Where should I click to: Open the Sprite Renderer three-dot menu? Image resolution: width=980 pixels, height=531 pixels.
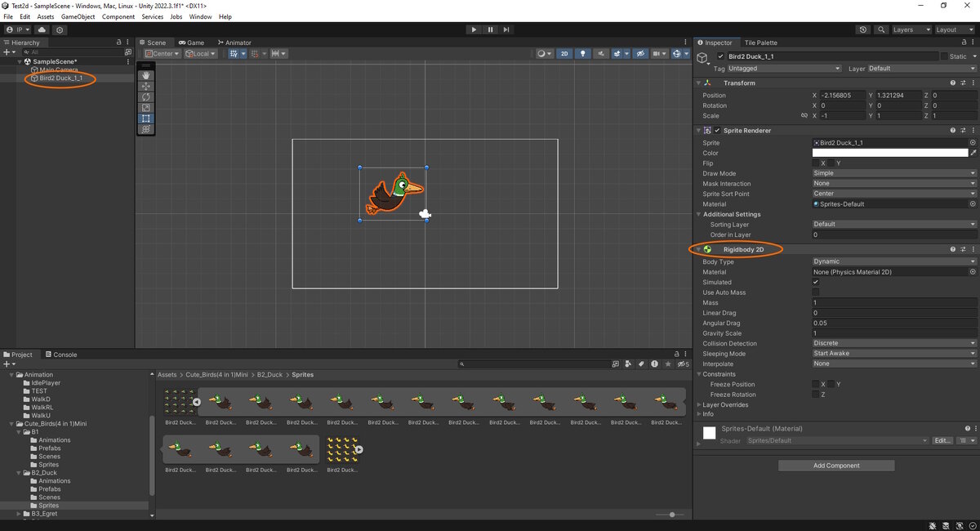coord(973,131)
